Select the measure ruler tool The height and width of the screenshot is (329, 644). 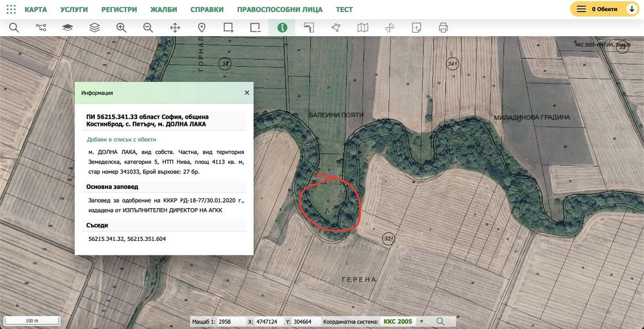tap(309, 28)
